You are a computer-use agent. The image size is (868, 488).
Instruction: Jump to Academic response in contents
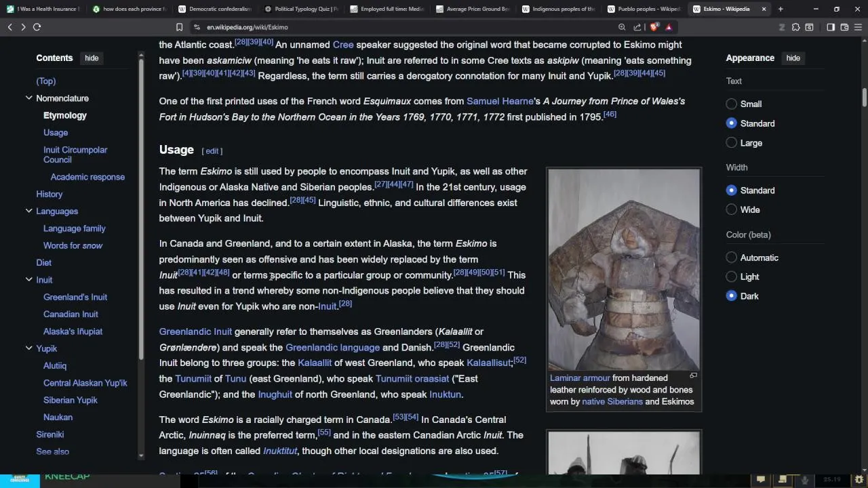[x=87, y=177]
